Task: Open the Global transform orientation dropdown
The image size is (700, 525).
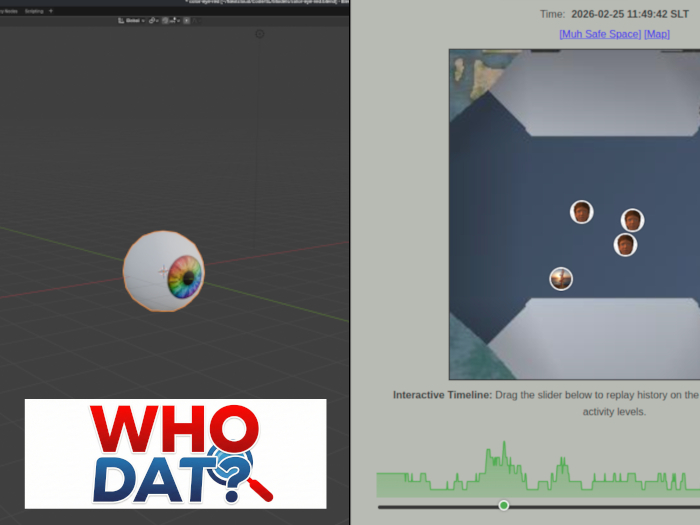Action: point(132,21)
